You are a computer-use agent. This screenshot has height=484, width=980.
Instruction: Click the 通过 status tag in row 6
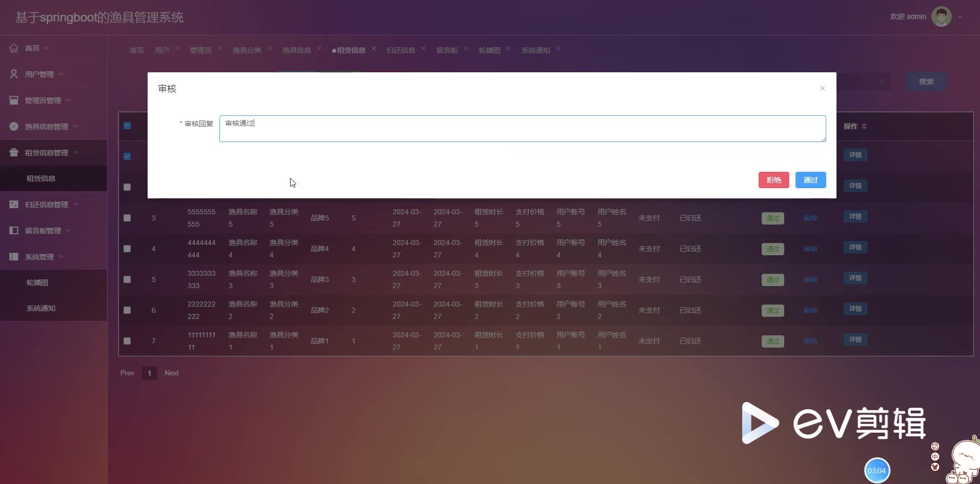772,311
